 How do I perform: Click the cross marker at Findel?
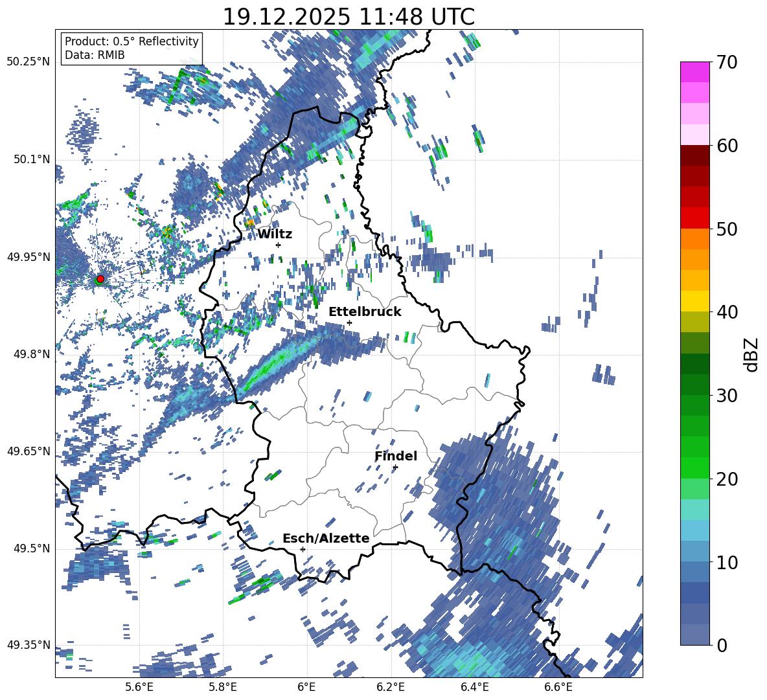coord(395,468)
